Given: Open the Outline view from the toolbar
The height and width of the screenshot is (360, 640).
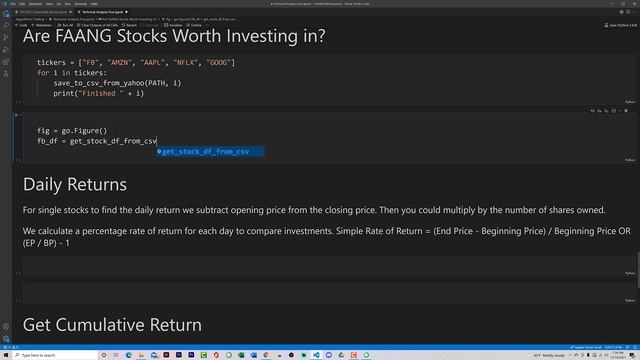Looking at the screenshot, I should tap(194, 25).
